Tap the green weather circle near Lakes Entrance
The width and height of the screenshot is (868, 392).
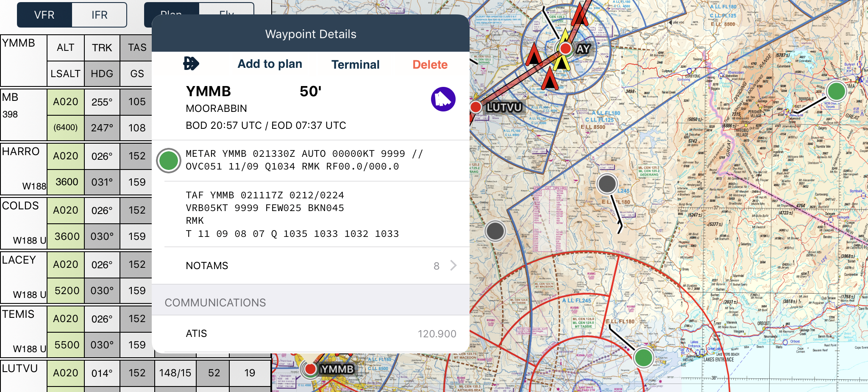pos(643,358)
